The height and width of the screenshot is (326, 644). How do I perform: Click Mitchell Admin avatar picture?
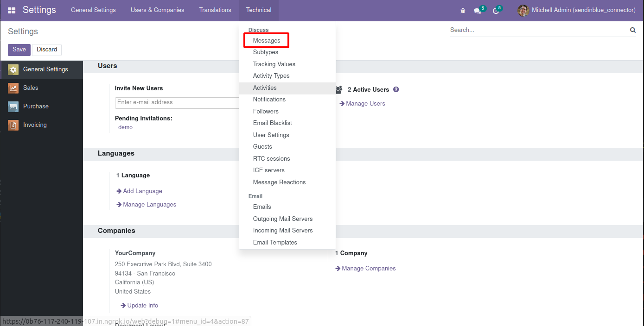pos(523,10)
